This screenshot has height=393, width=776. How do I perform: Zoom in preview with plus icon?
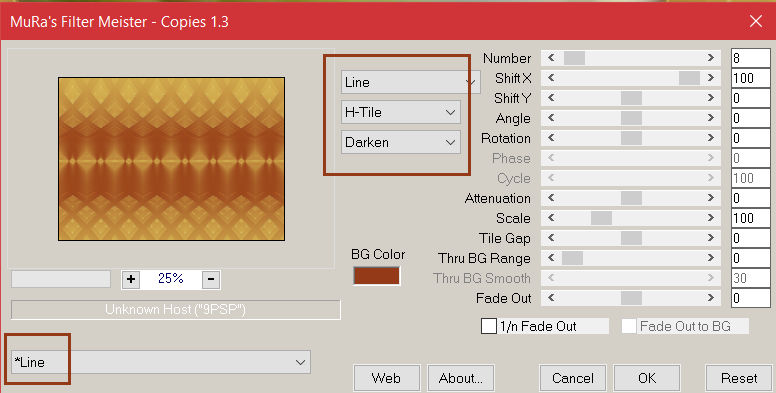click(131, 279)
